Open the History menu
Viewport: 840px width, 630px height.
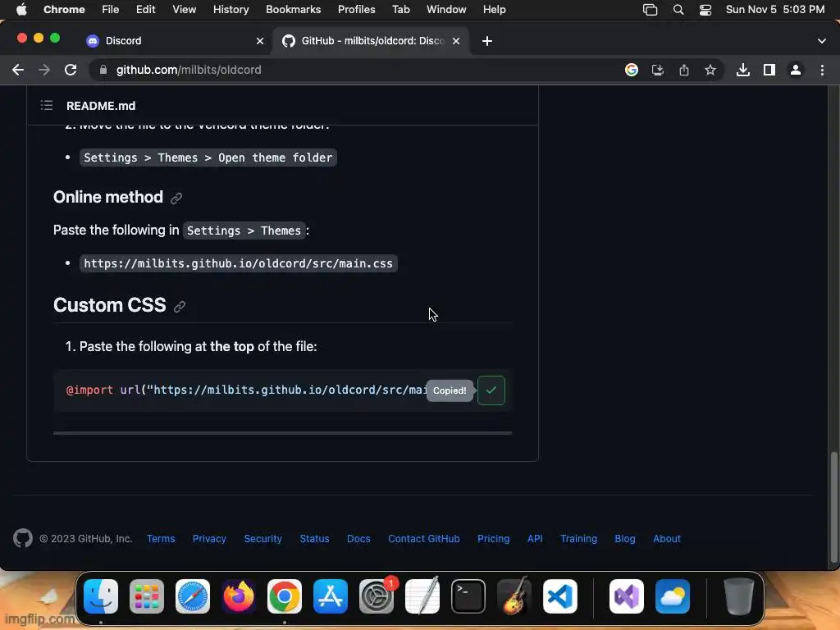pyautogui.click(x=231, y=9)
